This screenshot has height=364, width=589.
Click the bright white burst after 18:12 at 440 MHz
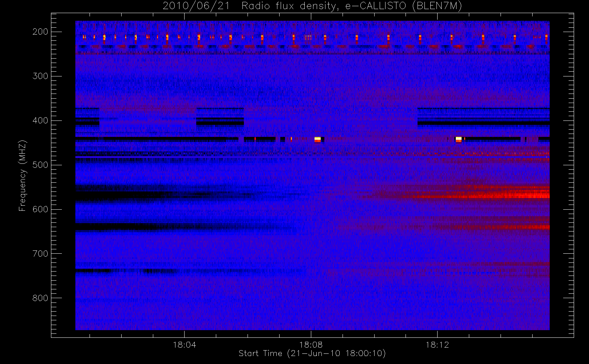(x=459, y=139)
